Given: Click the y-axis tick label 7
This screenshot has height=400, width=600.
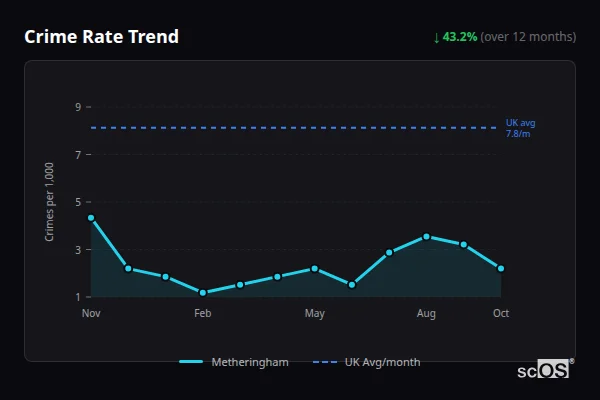Looking at the screenshot, I should pyautogui.click(x=78, y=155).
